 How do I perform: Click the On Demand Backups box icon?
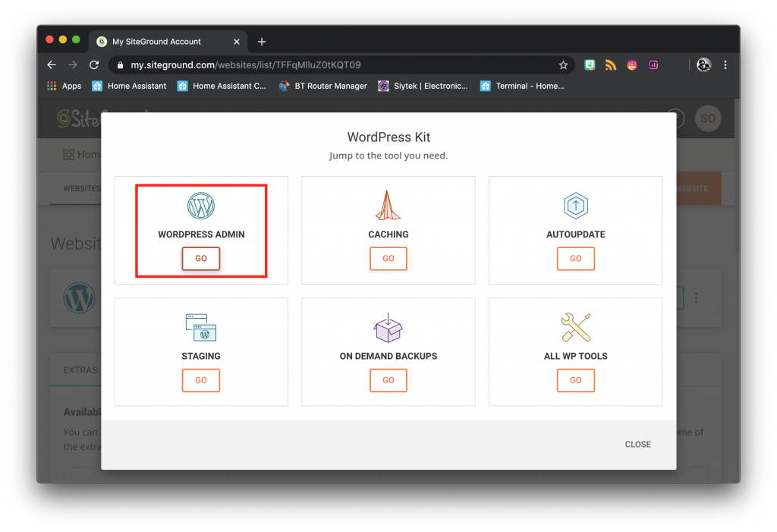[388, 327]
